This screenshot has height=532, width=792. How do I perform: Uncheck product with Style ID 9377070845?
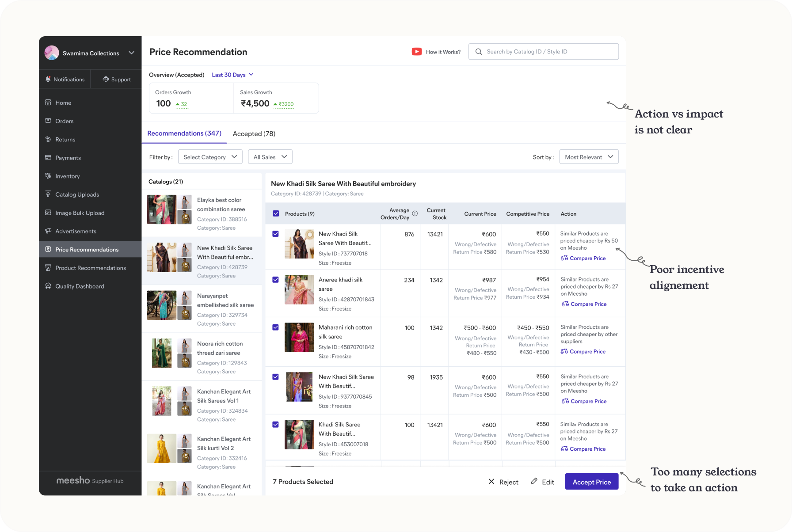tap(275, 377)
